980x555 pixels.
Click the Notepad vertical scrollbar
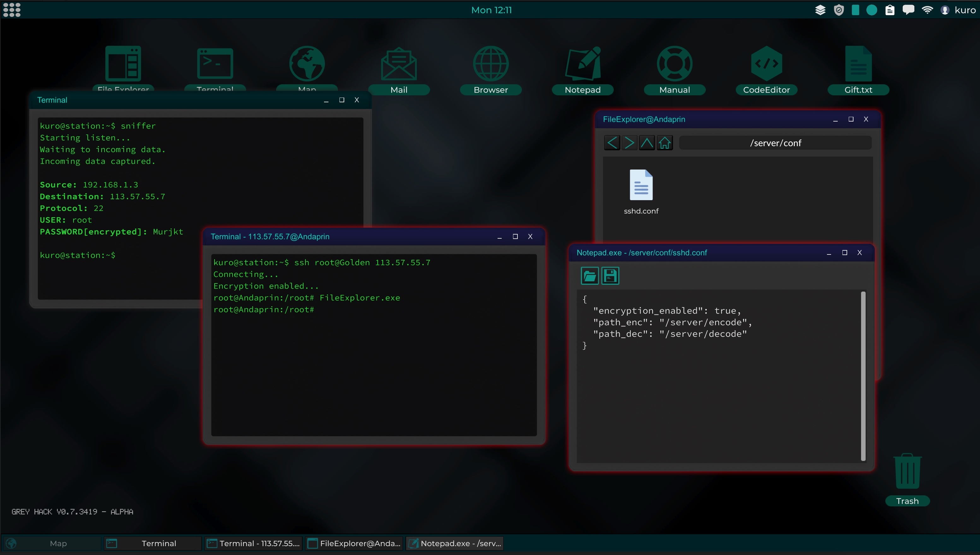[863, 376]
